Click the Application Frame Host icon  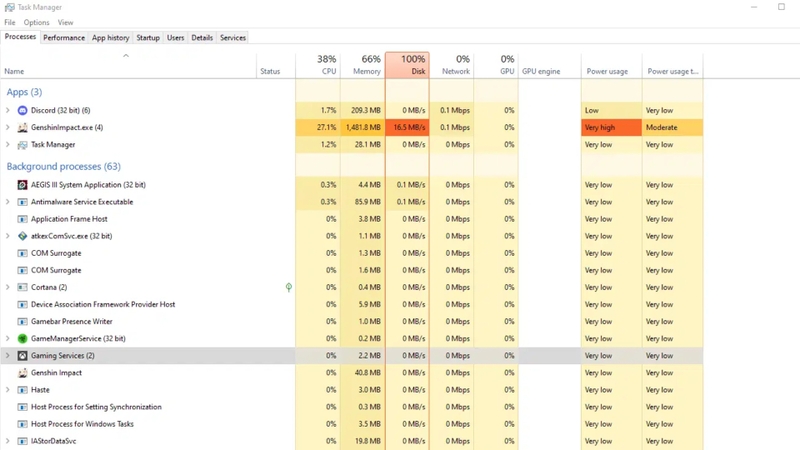22,219
